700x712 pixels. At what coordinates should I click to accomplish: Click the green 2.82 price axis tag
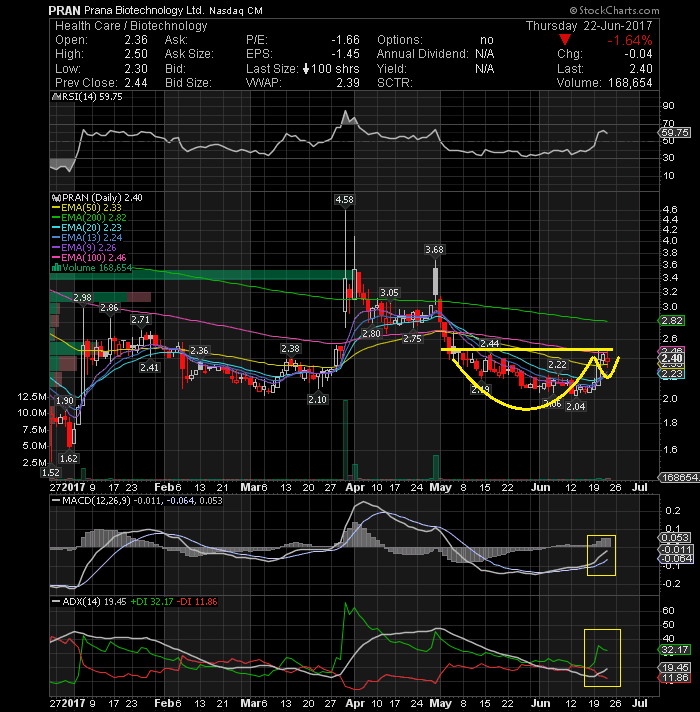coord(672,321)
